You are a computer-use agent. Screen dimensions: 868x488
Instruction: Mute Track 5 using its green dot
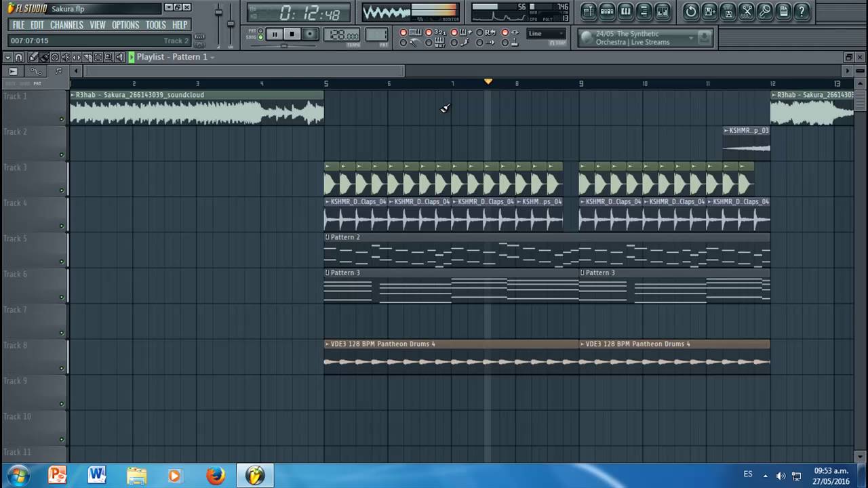[x=62, y=262]
